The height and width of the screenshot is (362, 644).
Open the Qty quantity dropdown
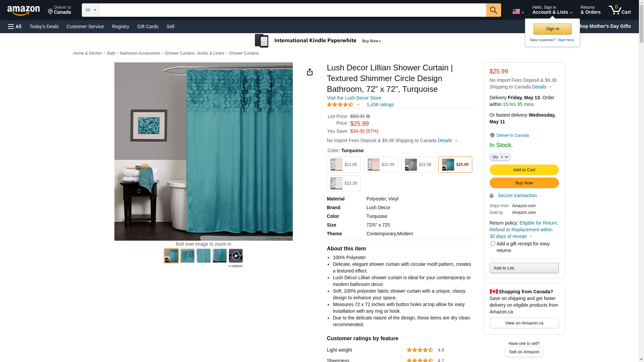coord(499,157)
